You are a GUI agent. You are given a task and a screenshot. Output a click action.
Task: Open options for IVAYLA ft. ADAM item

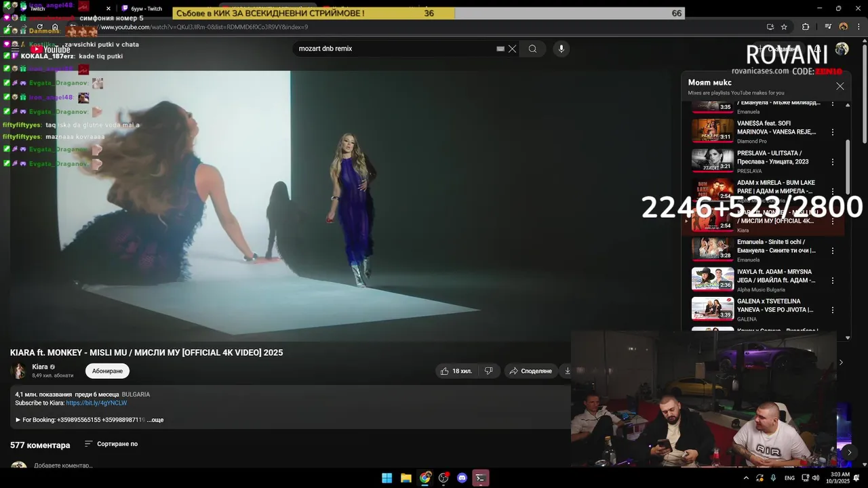[x=833, y=280]
